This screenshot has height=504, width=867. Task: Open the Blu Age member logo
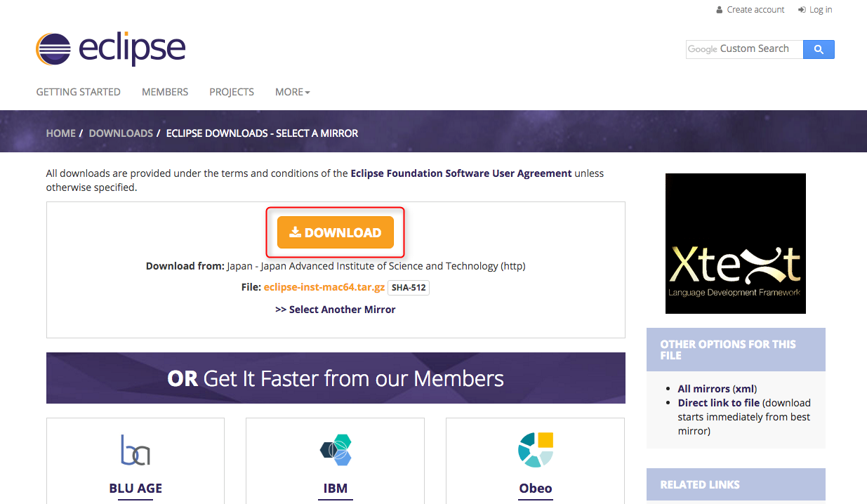[x=135, y=450]
